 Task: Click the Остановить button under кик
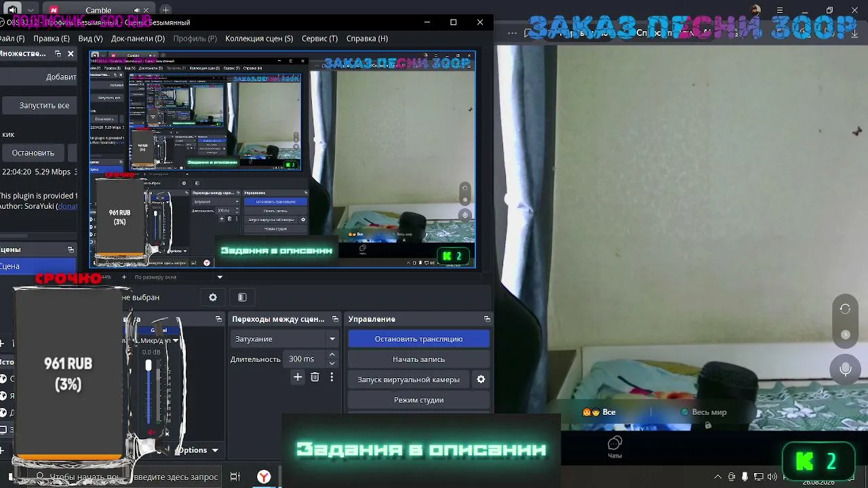pos(33,152)
